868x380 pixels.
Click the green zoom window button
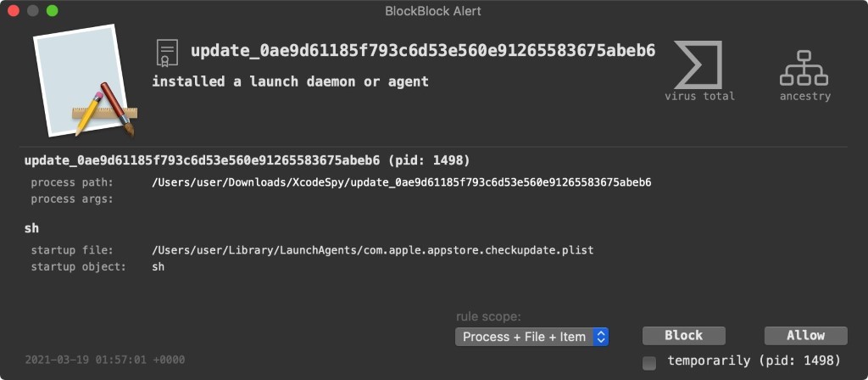coord(52,10)
